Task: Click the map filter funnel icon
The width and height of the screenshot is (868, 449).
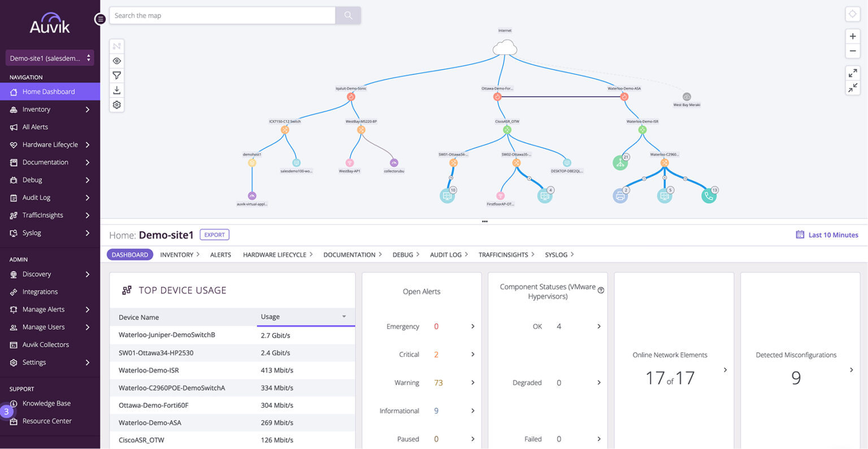Action: [117, 76]
